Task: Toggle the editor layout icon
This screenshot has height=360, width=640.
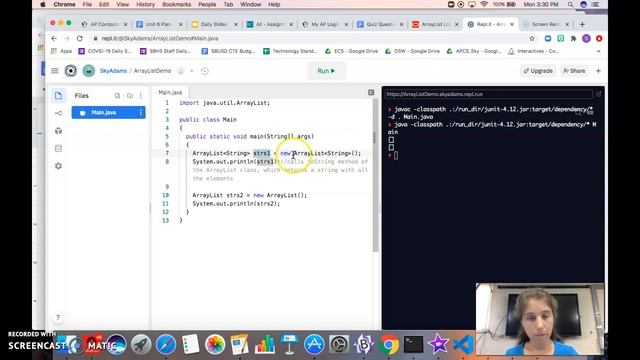Action: pyautogui.click(x=371, y=93)
